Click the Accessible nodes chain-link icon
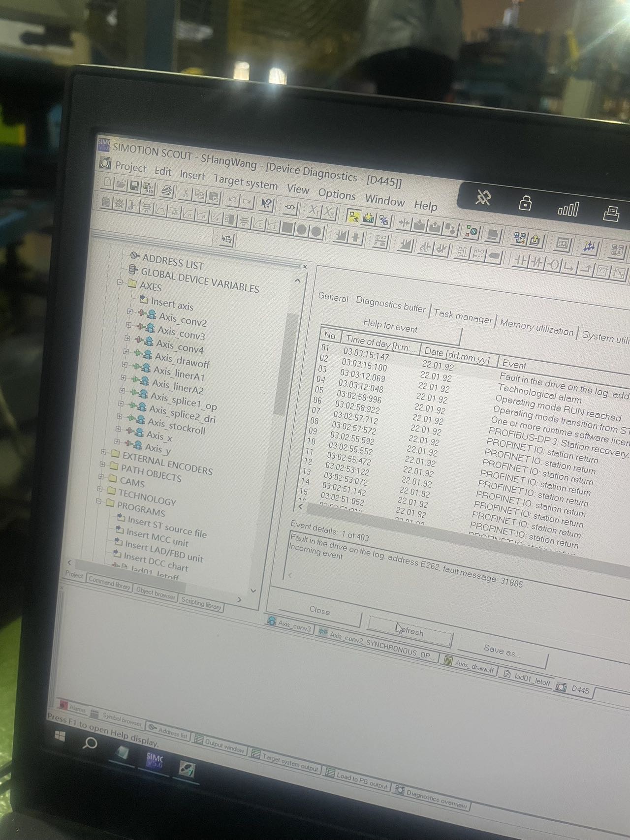The width and height of the screenshot is (630, 840). (290, 207)
